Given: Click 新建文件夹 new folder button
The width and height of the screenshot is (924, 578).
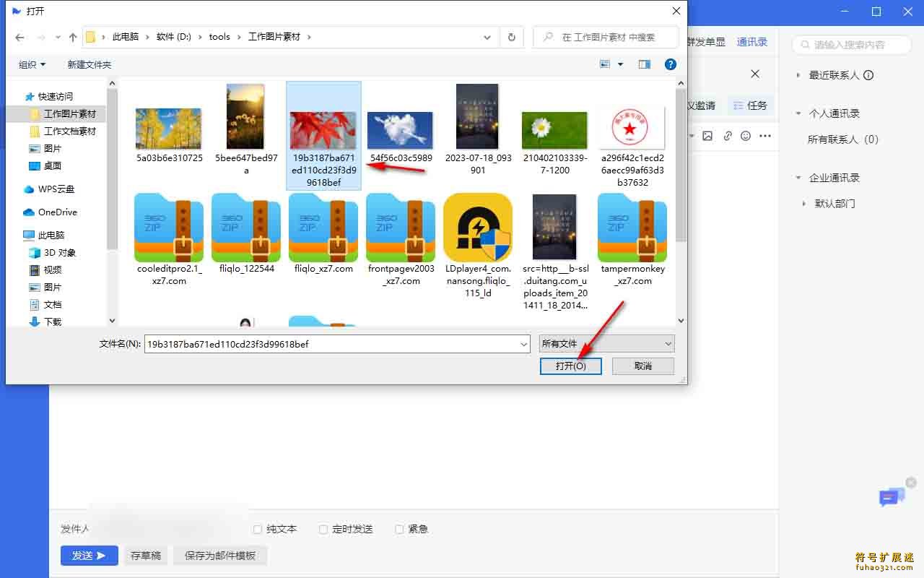Looking at the screenshot, I should pos(90,64).
